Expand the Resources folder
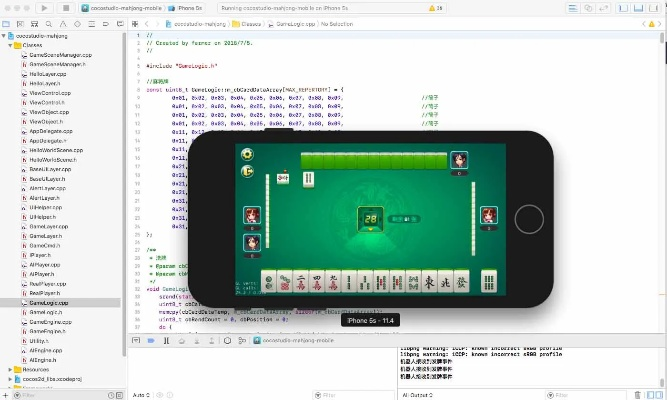The image size is (667, 400). [12, 369]
